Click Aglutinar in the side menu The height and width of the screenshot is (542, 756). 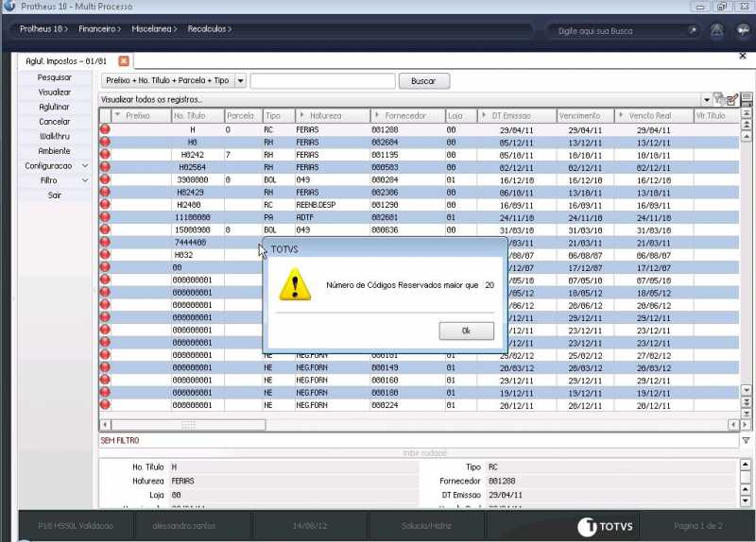[x=55, y=107]
